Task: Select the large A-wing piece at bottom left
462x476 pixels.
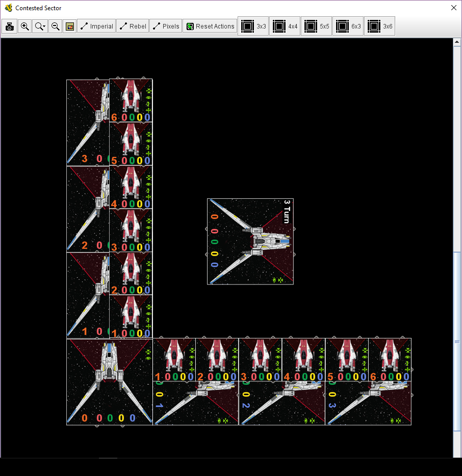Action: pos(109,381)
